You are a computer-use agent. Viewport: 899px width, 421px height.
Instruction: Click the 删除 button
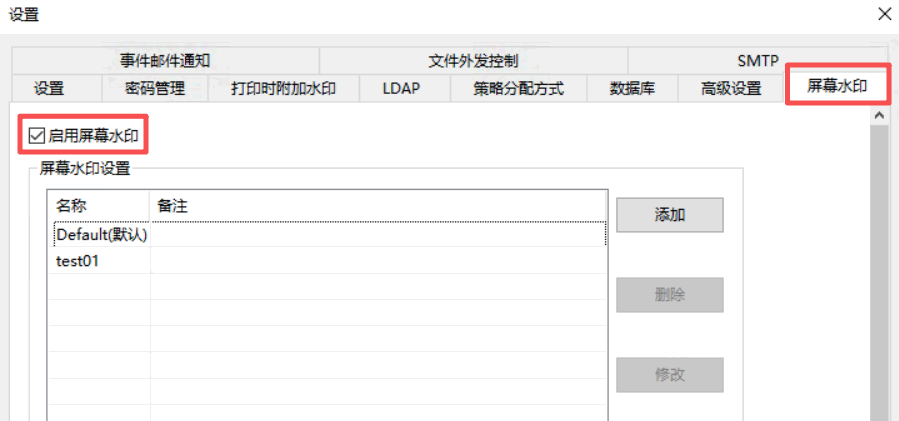pos(670,295)
